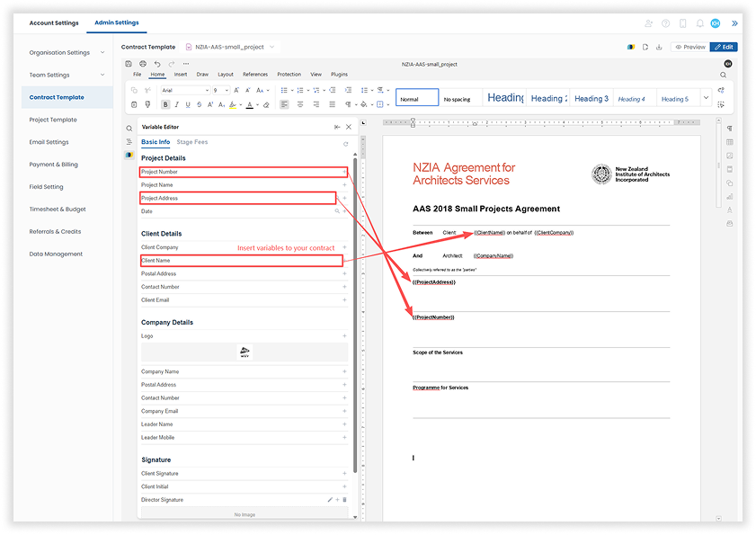The height and width of the screenshot is (535, 756).
Task: Insert the Leader Mobile variable
Action: click(x=344, y=438)
